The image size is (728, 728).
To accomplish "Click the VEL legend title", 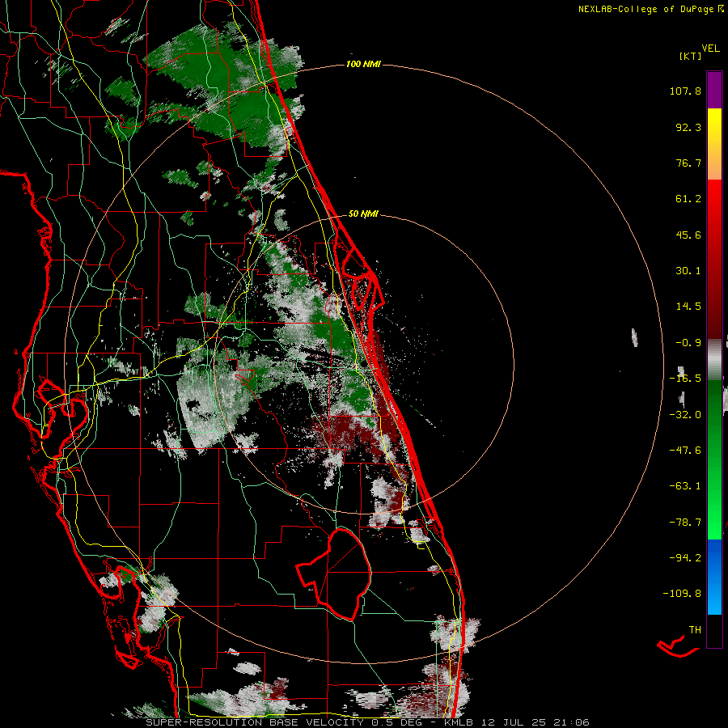I will 710,48.
